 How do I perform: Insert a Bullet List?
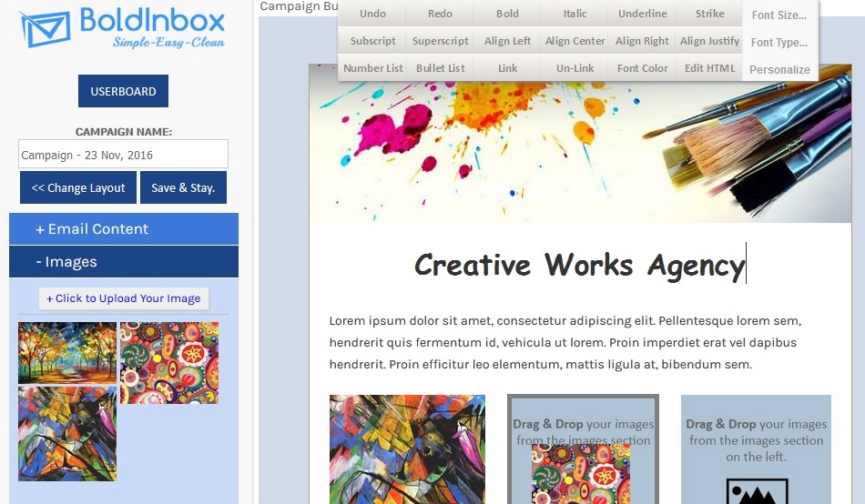440,68
